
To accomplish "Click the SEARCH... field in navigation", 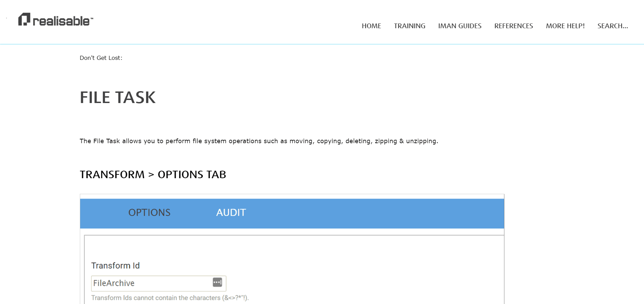I will pos(613,26).
